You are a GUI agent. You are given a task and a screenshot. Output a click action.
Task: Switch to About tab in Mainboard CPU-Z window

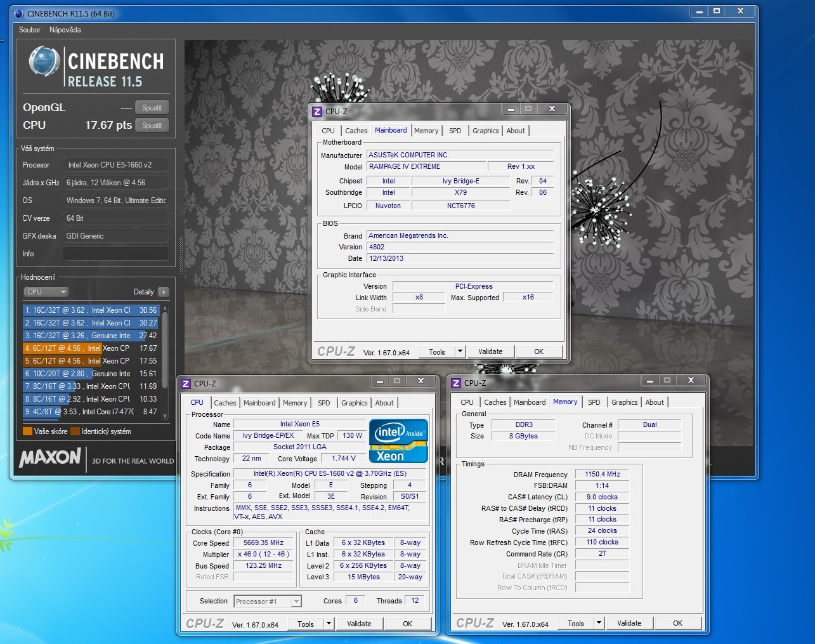pos(516,131)
